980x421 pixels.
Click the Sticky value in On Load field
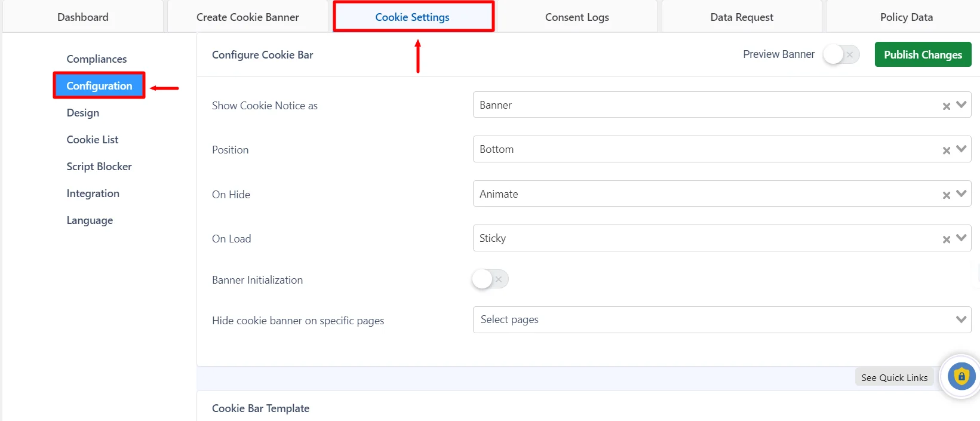493,238
